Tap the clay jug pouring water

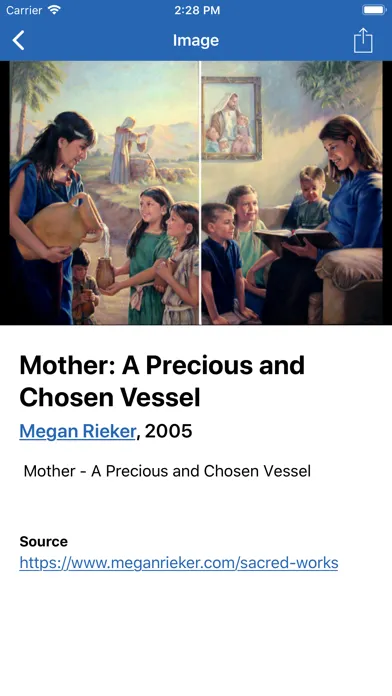pyautogui.click(x=62, y=224)
